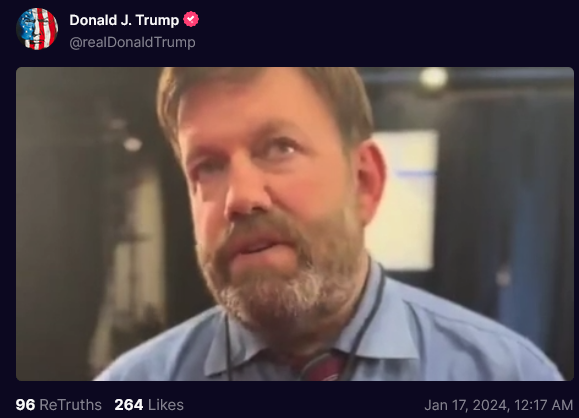579x418 pixels.
Task: Click the pink verified checkmark badge
Action: [x=191, y=19]
